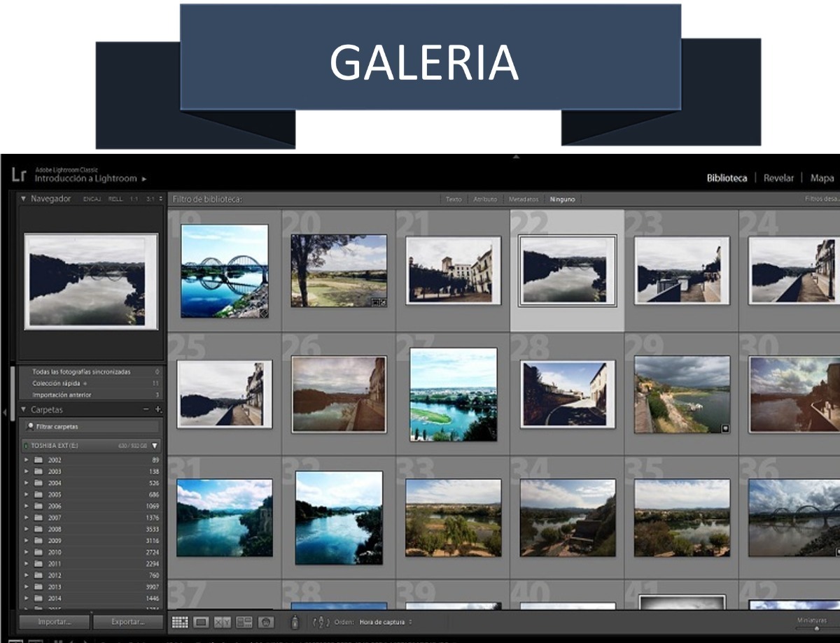Expand the 2010 folder

coord(27,553)
